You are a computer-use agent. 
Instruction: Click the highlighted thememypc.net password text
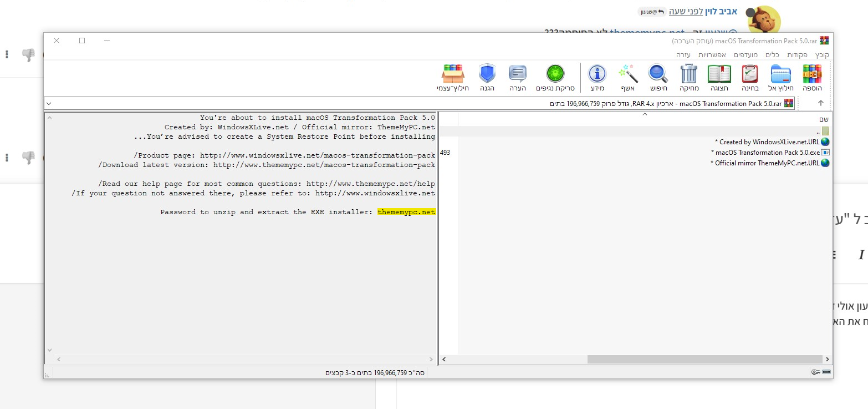406,212
